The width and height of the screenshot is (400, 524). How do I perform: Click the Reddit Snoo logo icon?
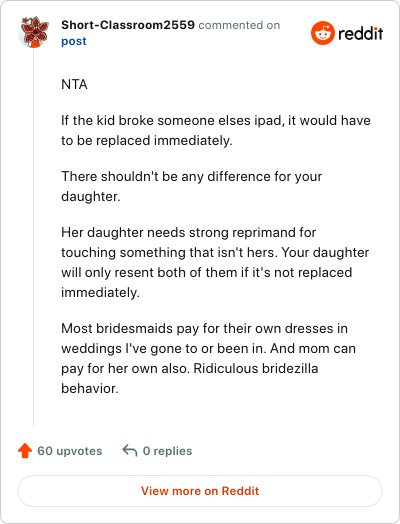point(322,33)
